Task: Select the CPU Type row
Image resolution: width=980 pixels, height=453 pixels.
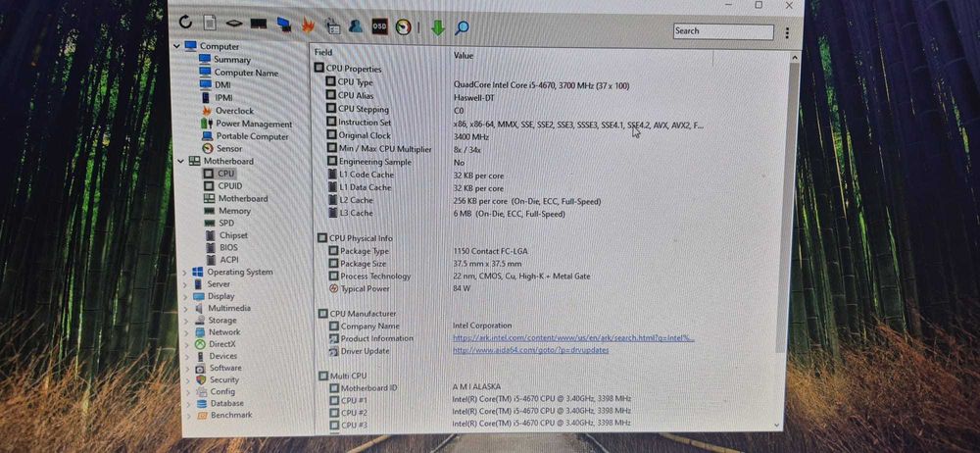Action: (x=477, y=83)
